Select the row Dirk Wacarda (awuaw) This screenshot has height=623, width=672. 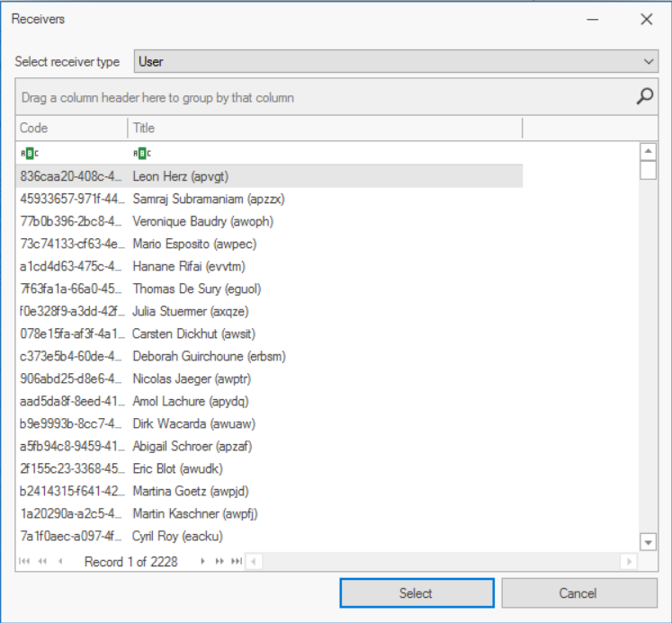(x=269, y=424)
